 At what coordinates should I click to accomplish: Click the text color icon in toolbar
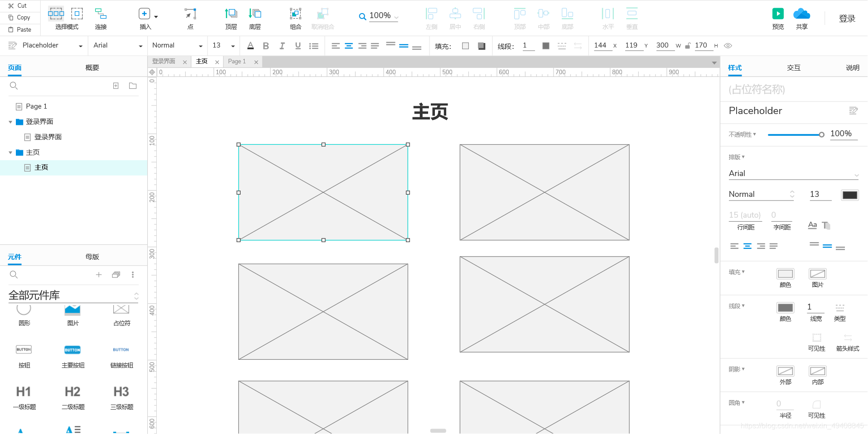pos(251,46)
